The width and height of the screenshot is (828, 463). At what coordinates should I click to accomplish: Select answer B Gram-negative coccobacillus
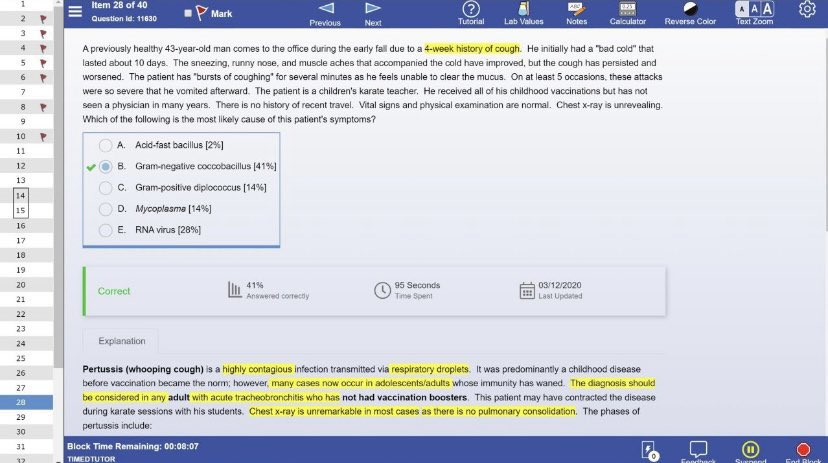click(106, 166)
